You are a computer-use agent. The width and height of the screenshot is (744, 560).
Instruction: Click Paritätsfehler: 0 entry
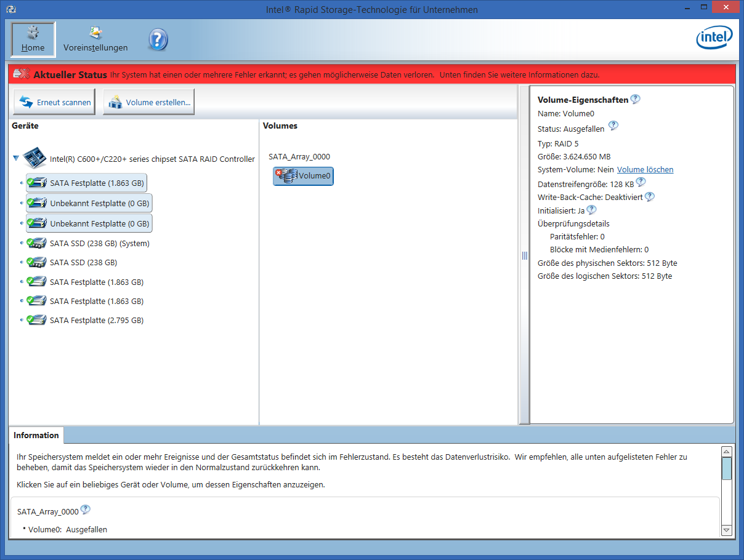tap(577, 236)
